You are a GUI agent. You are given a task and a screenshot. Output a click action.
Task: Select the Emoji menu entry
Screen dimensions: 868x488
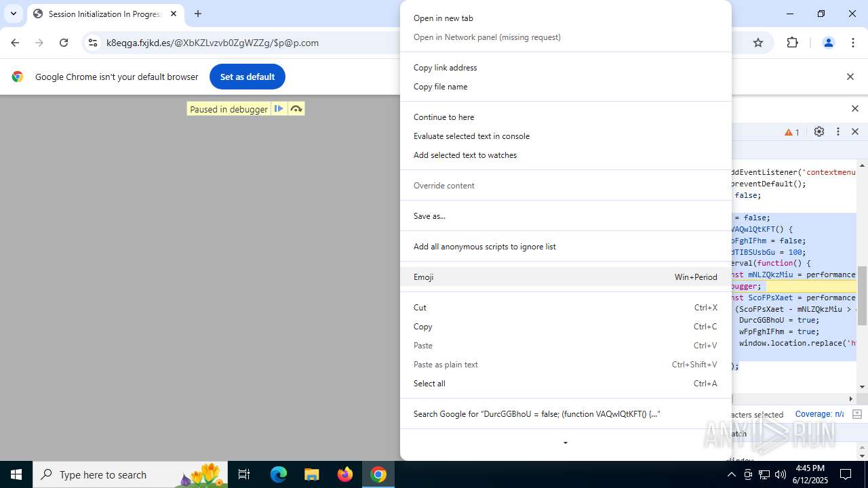pyautogui.click(x=566, y=277)
